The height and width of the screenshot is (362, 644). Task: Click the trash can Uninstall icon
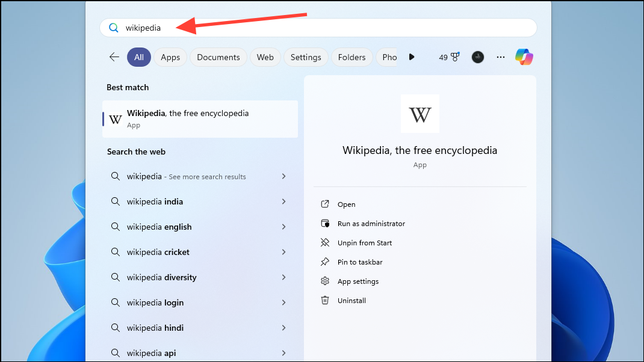tap(325, 300)
